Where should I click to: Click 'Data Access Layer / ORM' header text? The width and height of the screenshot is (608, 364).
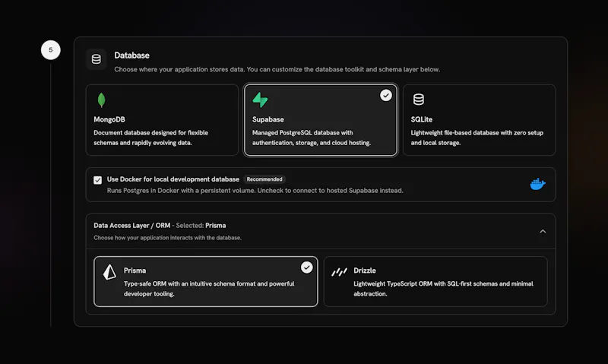click(x=131, y=226)
